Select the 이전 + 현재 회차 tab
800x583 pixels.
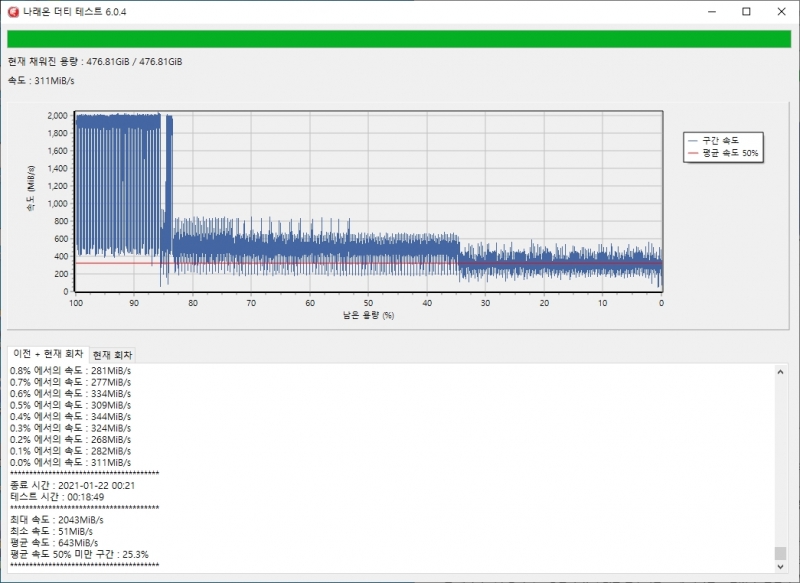48,353
